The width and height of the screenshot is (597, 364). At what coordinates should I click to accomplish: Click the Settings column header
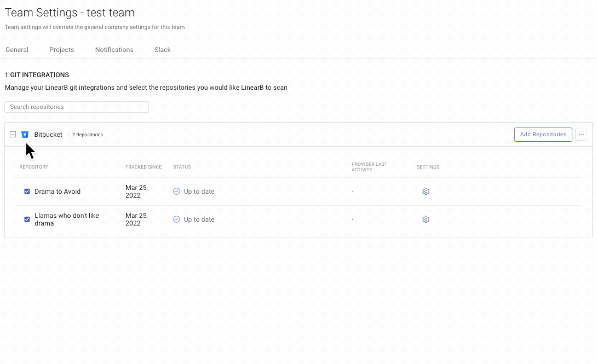click(x=428, y=167)
